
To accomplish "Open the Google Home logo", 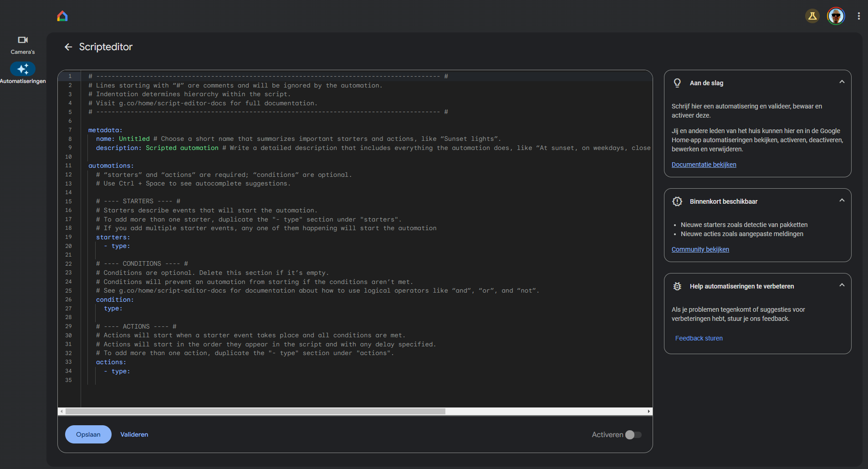I will 62,15.
